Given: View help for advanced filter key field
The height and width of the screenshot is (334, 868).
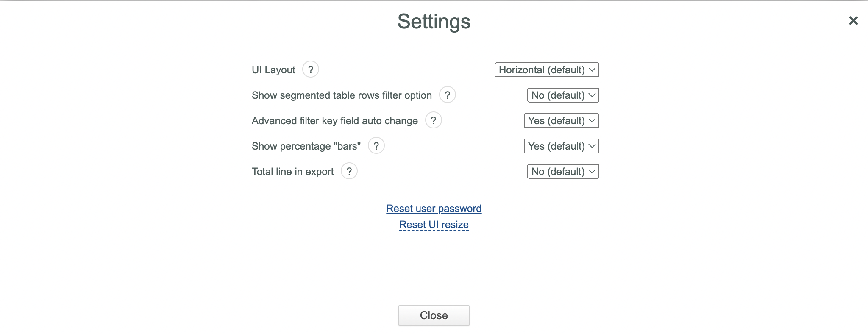Looking at the screenshot, I should click(x=434, y=120).
